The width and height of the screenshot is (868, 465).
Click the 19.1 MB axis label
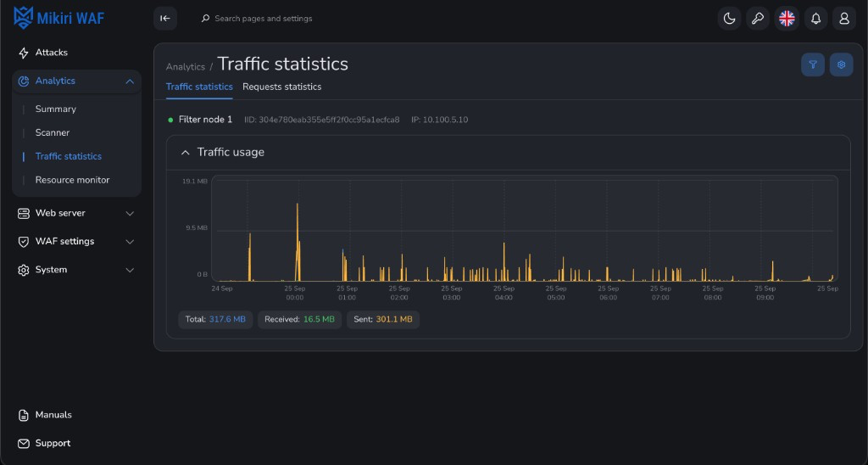pos(195,182)
